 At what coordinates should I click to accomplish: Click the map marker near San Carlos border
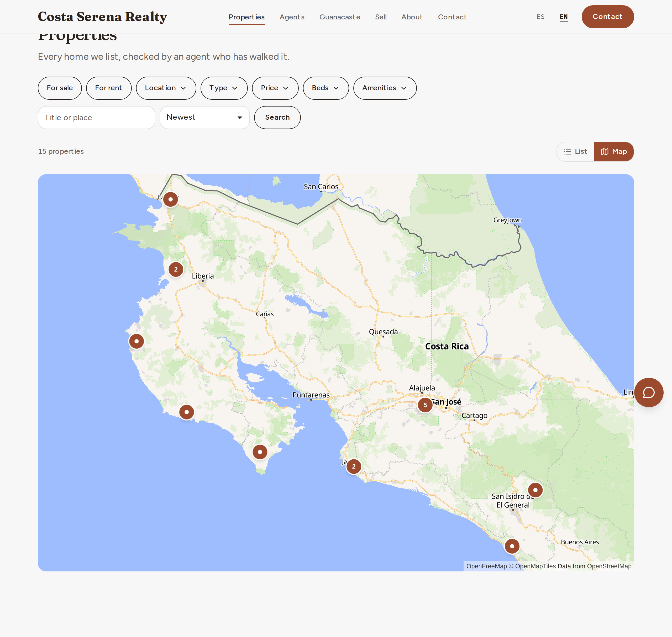(171, 199)
